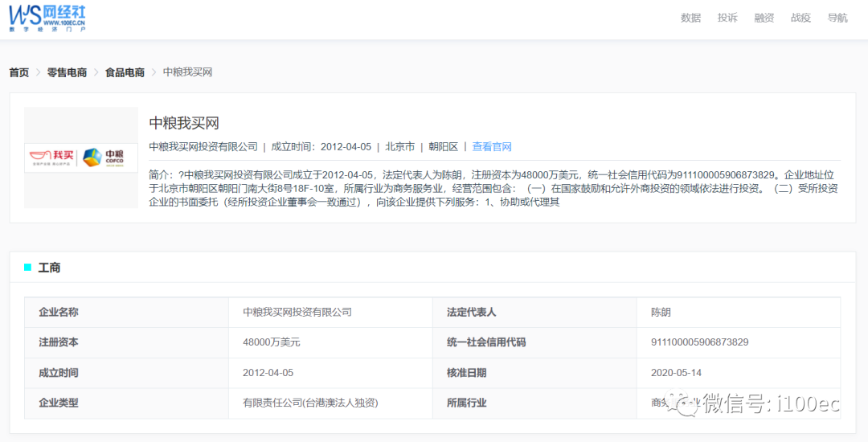Open the 投诉 navigation item
Image resolution: width=868 pixels, height=442 pixels.
pyautogui.click(x=727, y=18)
